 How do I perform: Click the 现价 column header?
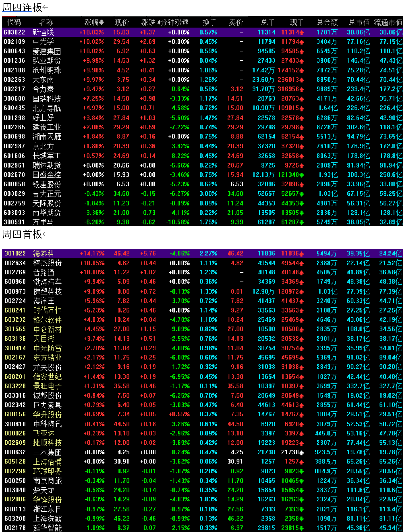pyautogui.click(x=122, y=23)
